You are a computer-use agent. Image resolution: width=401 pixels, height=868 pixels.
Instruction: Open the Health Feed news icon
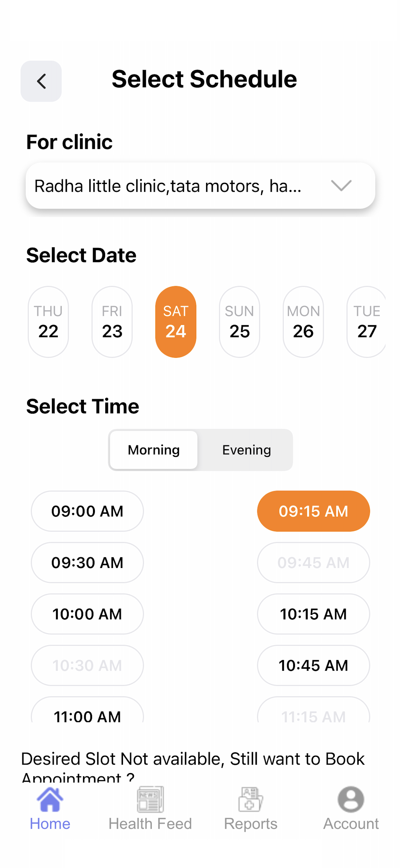(x=150, y=799)
